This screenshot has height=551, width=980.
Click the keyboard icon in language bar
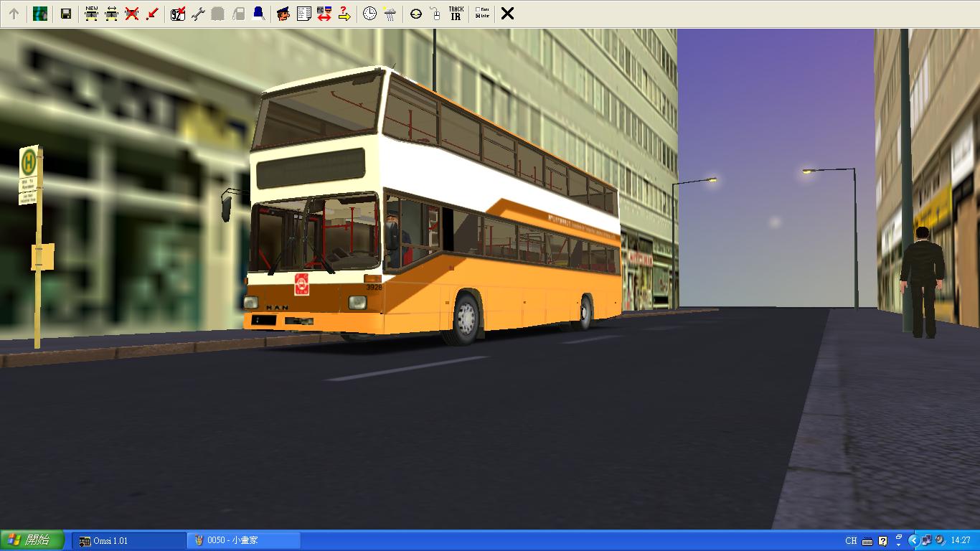[x=867, y=541]
